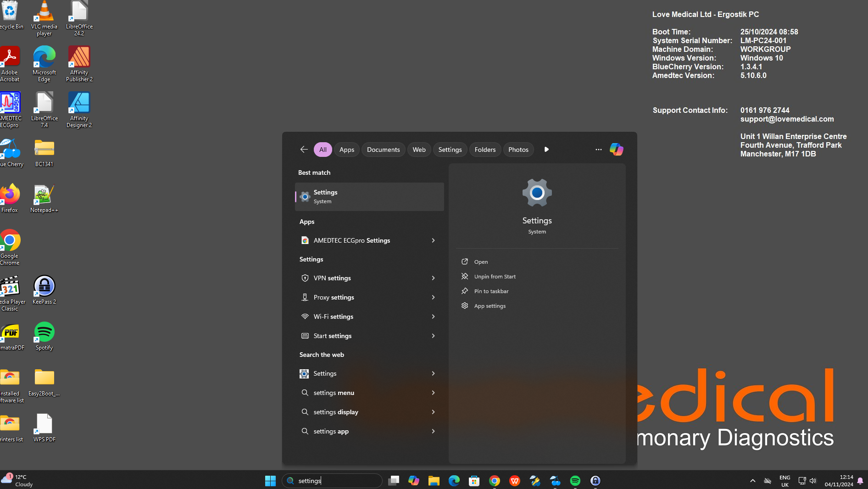Open File Explorer from the taskbar
This screenshot has width=868, height=489.
[434, 481]
